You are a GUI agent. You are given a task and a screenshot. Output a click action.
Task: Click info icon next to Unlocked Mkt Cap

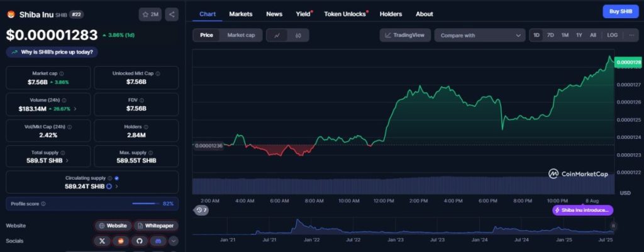[158, 74]
